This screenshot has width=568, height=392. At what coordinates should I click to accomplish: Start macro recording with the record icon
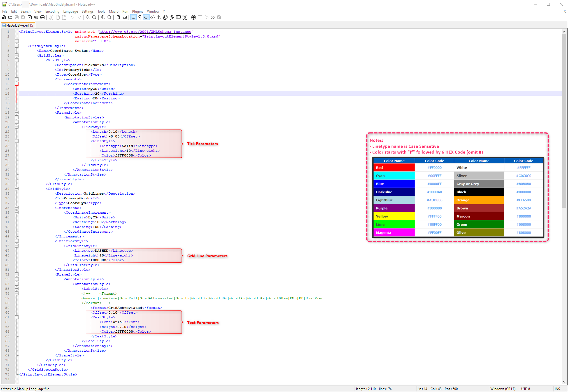click(193, 17)
